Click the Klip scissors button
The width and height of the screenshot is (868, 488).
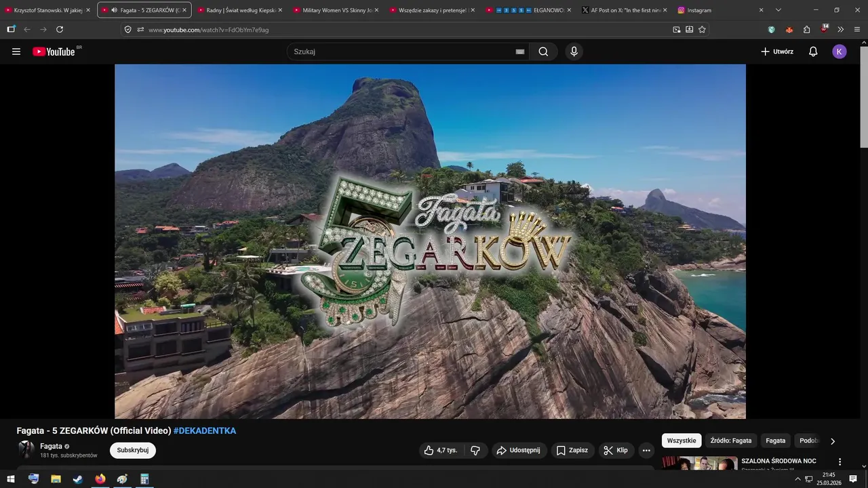616,450
